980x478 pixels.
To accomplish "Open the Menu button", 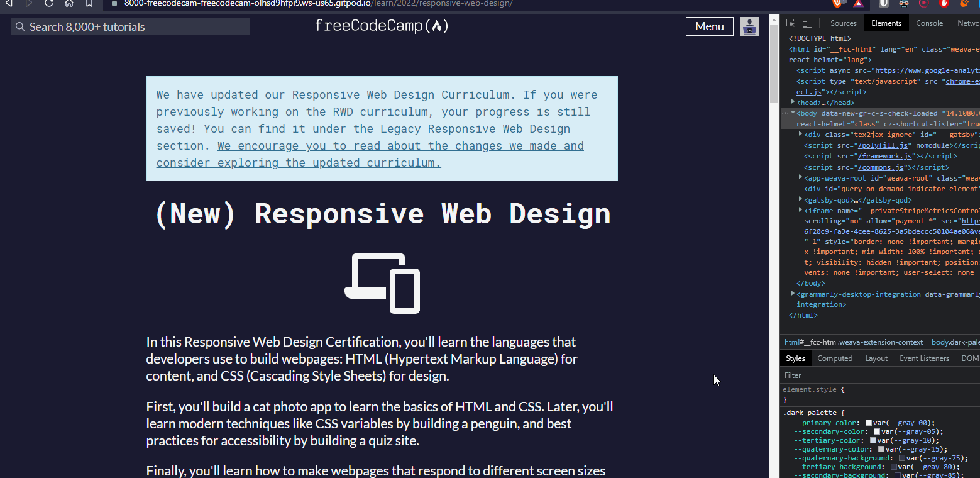I will (710, 26).
